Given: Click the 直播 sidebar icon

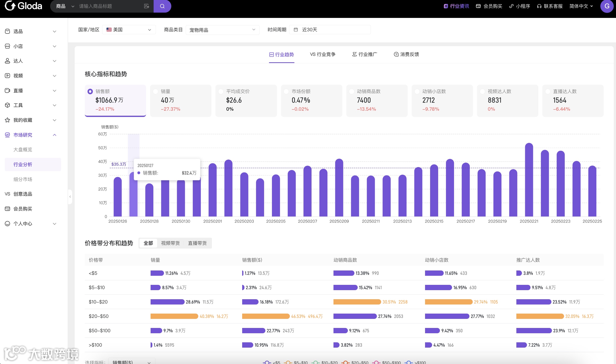Looking at the screenshot, I should click(8, 90).
